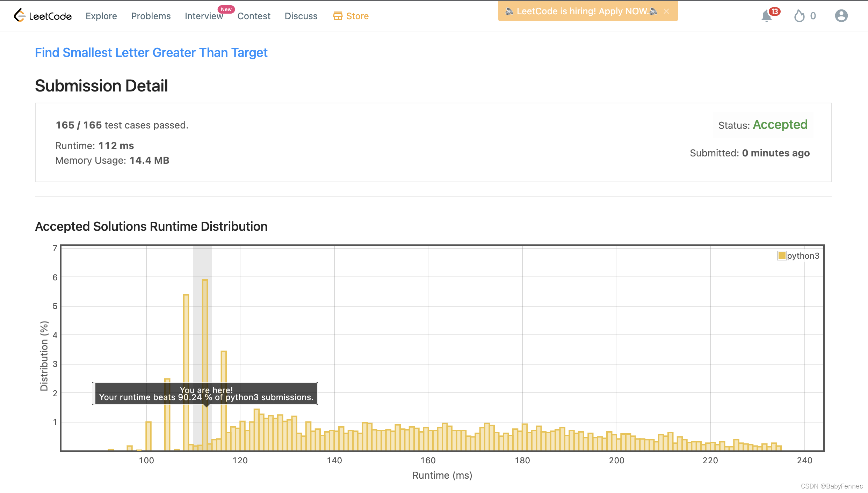Click the New badge on Interview
The height and width of the screenshot is (493, 868).
(x=226, y=9)
